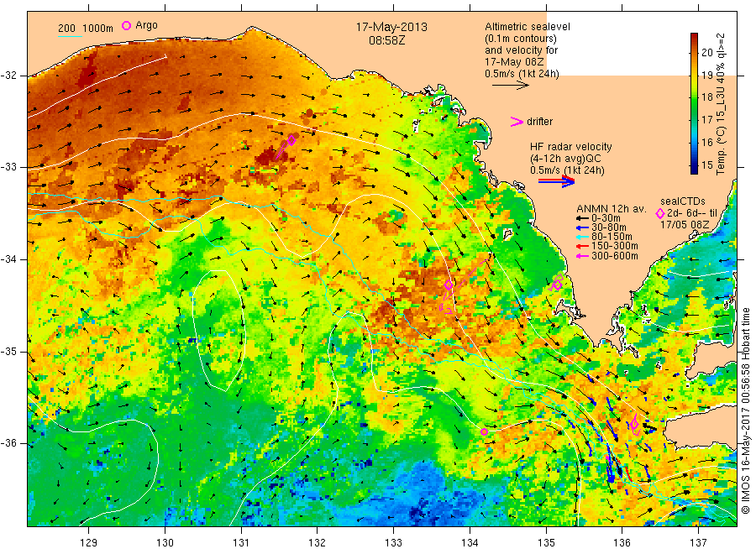This screenshot has width=756, height=554.
Task: Click the red 150-300m legend arrow
Action: (x=582, y=247)
